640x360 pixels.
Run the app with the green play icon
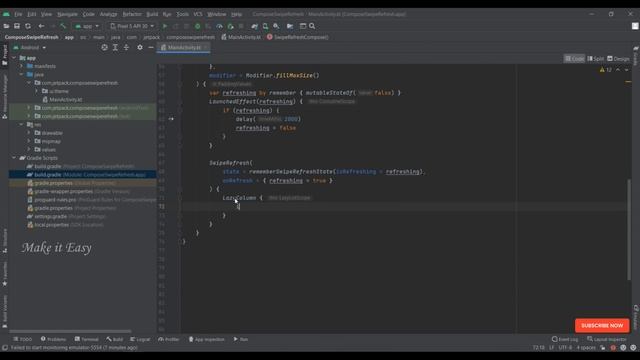pos(165,26)
